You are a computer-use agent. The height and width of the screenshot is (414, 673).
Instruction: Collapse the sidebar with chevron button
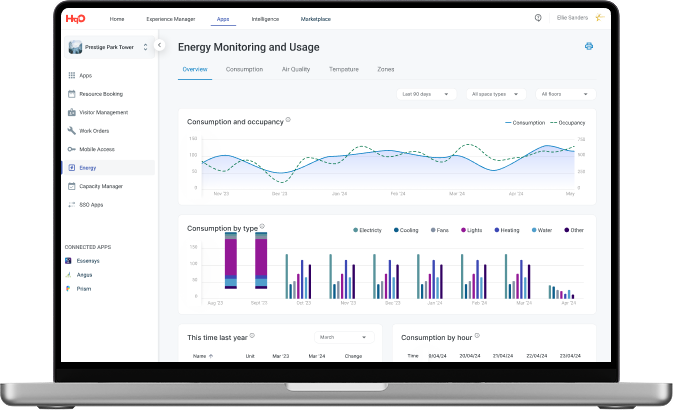[160, 45]
